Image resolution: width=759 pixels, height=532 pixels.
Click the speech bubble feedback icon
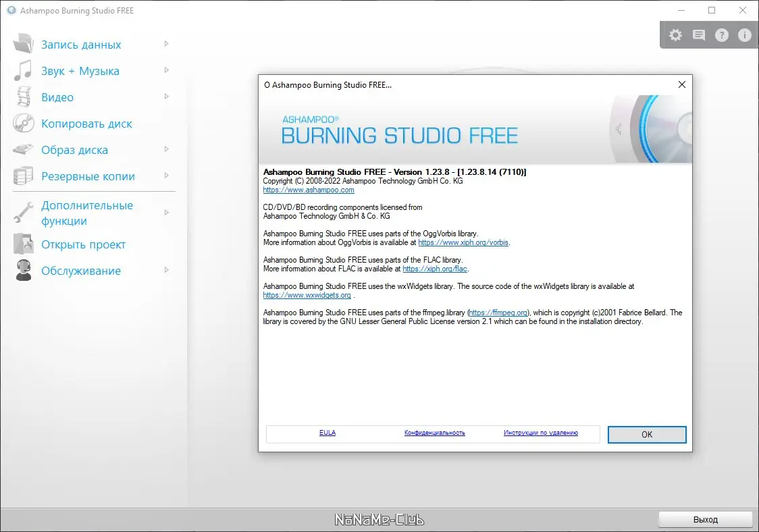coord(698,35)
